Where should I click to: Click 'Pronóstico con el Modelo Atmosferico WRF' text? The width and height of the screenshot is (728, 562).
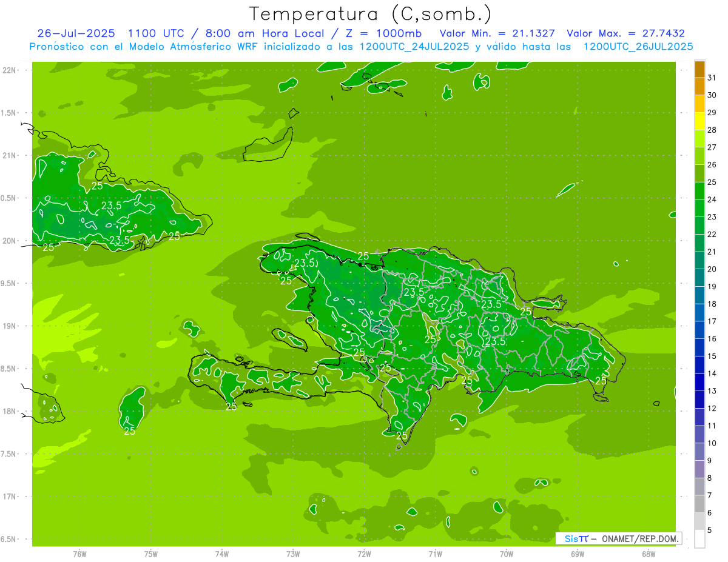point(144,47)
